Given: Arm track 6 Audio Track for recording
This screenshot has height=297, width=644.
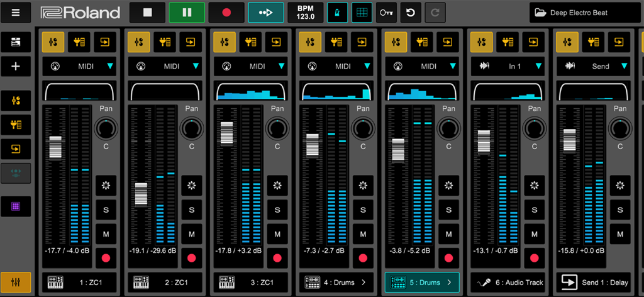Looking at the screenshot, I should point(535,259).
